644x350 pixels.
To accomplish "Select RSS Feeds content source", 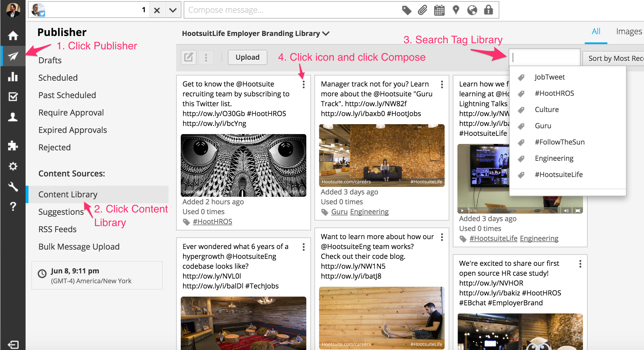I will click(57, 229).
